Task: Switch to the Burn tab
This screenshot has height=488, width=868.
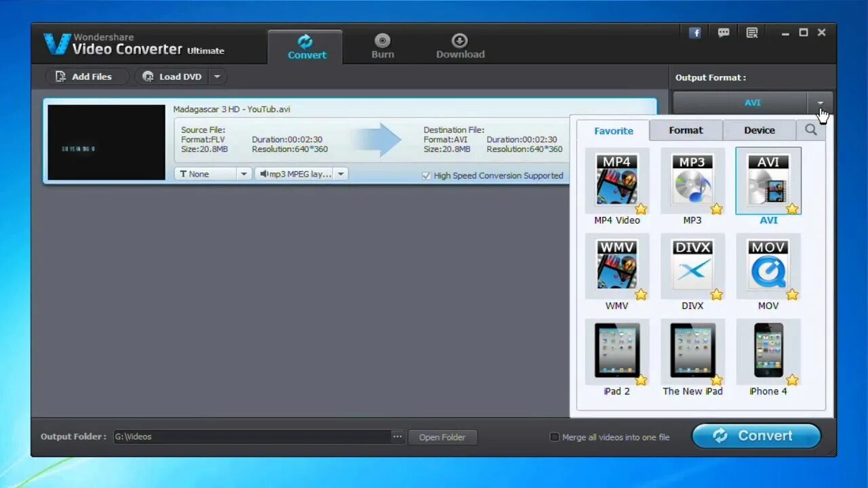Action: [x=382, y=47]
